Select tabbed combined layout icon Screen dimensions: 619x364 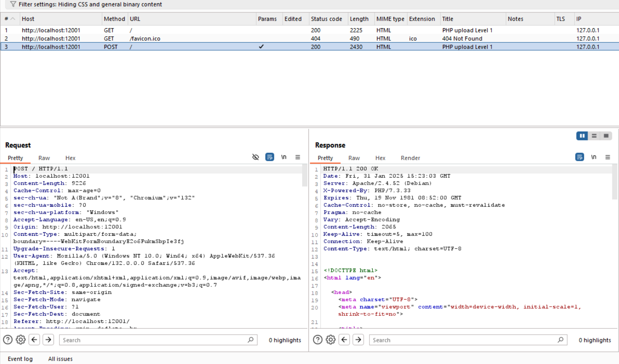[x=606, y=136]
